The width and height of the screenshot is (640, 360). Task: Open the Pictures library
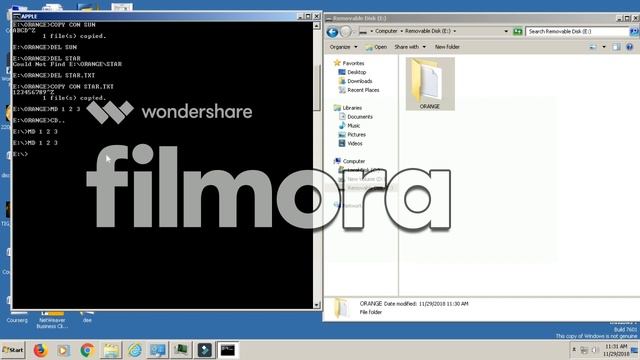click(356, 135)
